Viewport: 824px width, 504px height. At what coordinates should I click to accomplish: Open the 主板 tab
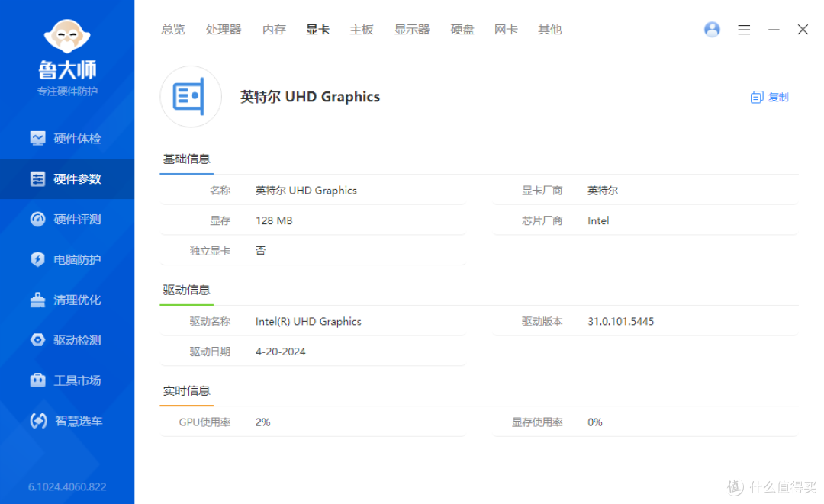[362, 30]
